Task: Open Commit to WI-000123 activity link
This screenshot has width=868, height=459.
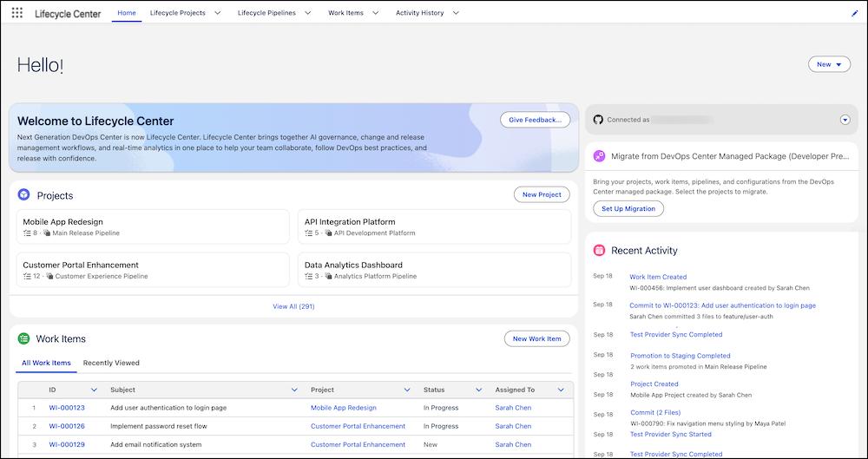Action: [x=722, y=305]
